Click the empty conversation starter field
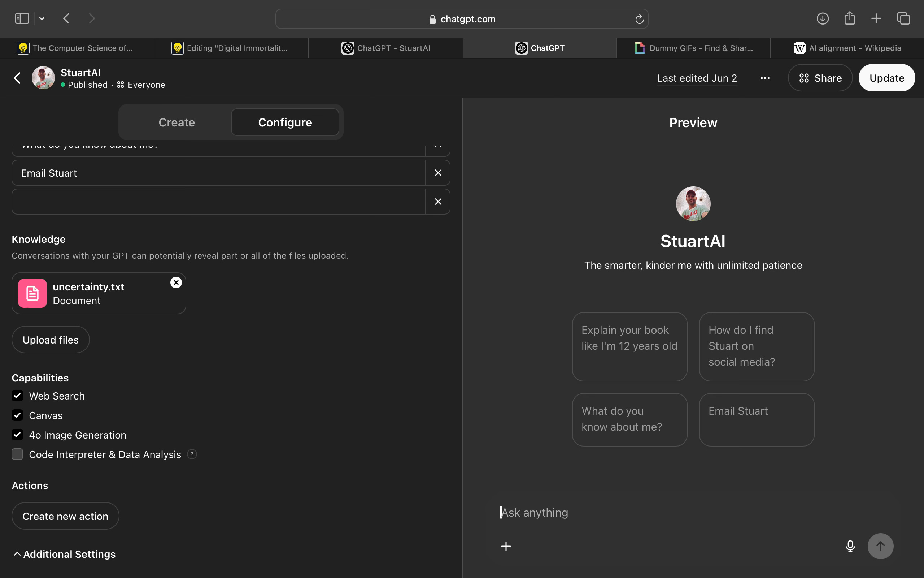The height and width of the screenshot is (578, 924). click(218, 202)
